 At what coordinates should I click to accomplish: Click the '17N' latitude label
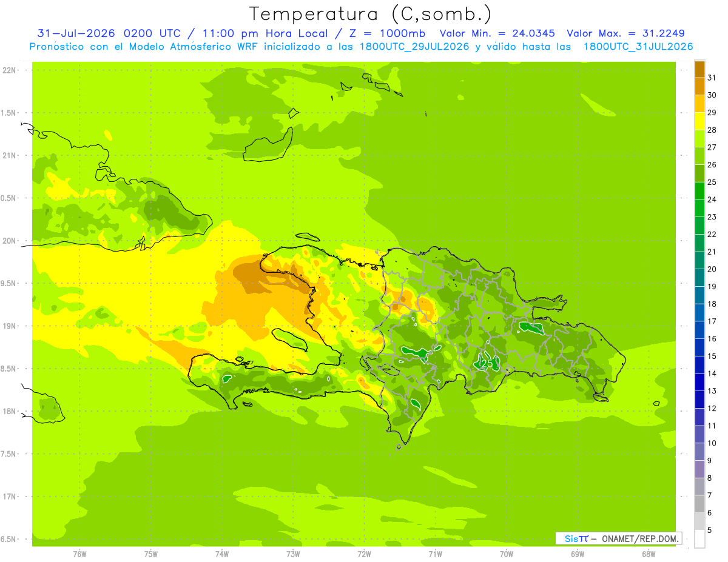[x=9, y=497]
